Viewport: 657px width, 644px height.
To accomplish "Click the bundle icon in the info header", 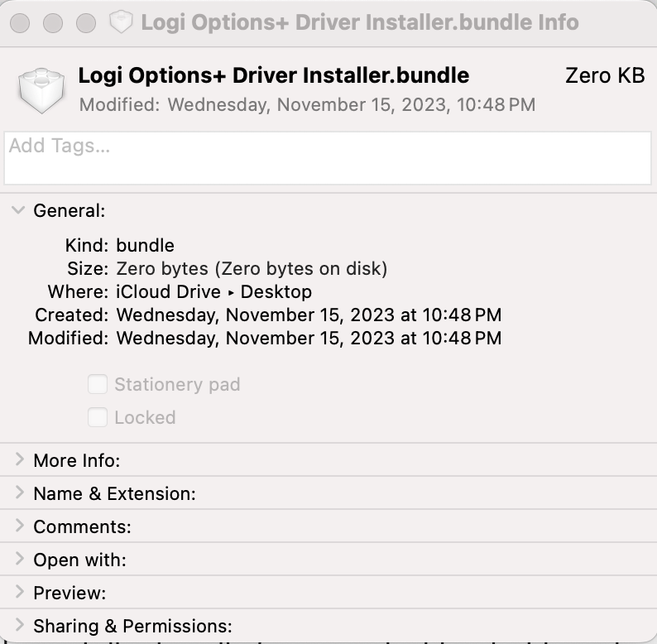I will click(41, 89).
